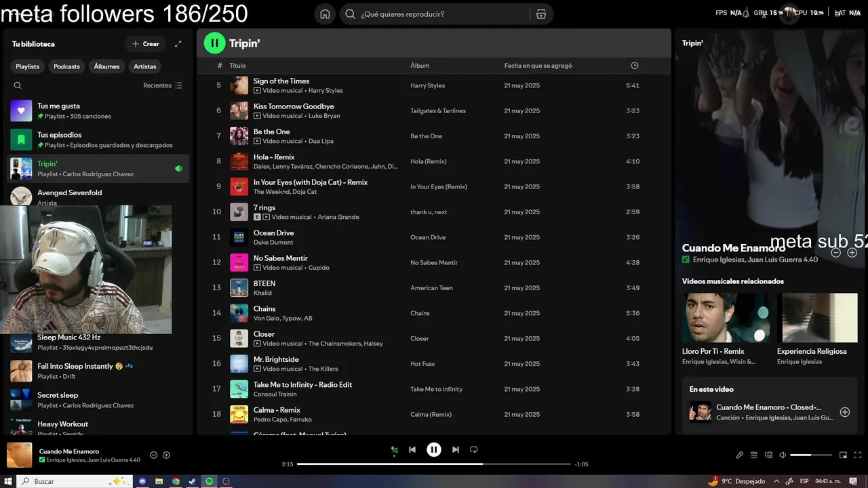The image size is (868, 488).
Task: Open The Chainsmokers, Halsey artist link
Action: (346, 344)
